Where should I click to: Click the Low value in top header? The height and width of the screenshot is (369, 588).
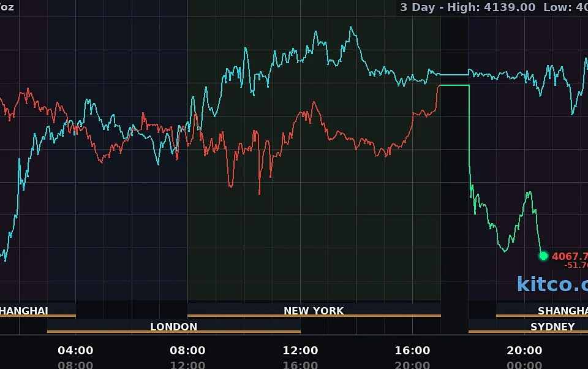click(565, 7)
